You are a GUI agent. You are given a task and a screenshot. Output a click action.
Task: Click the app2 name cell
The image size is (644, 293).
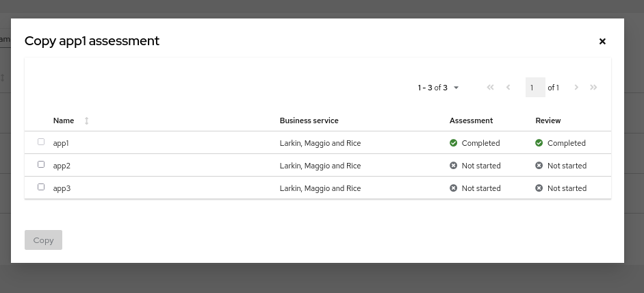[x=62, y=166]
